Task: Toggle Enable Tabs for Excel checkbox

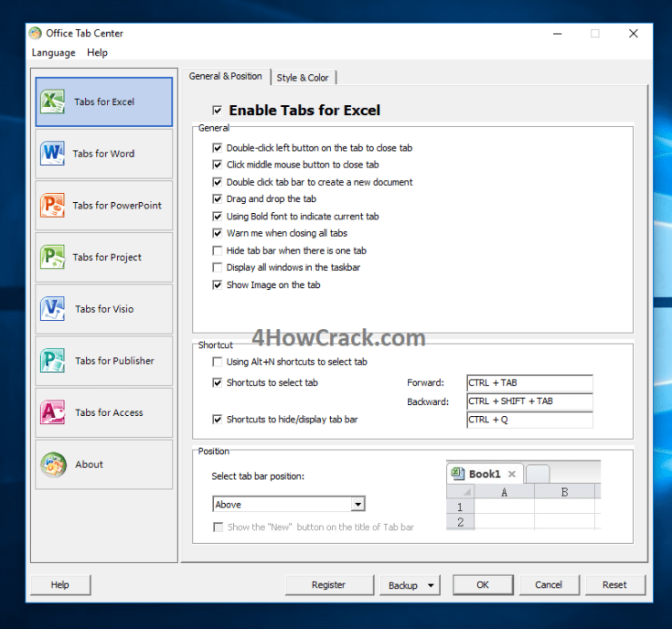Action: tap(218, 111)
